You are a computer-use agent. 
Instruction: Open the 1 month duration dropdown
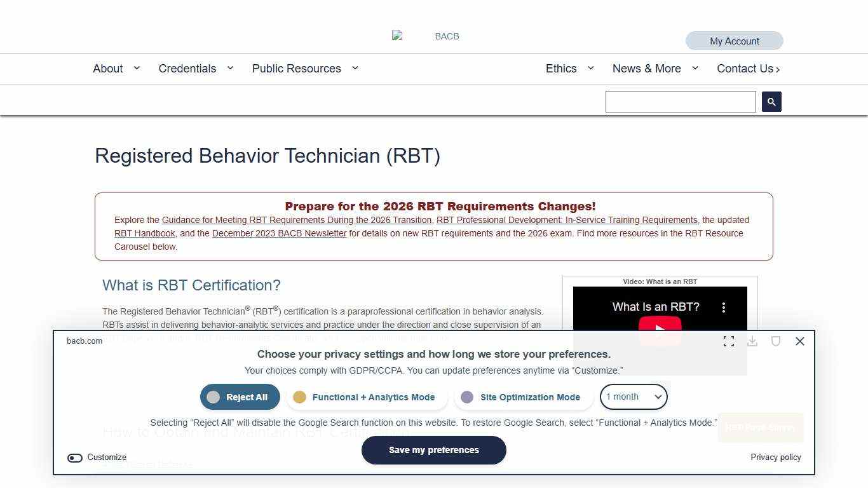click(633, 396)
